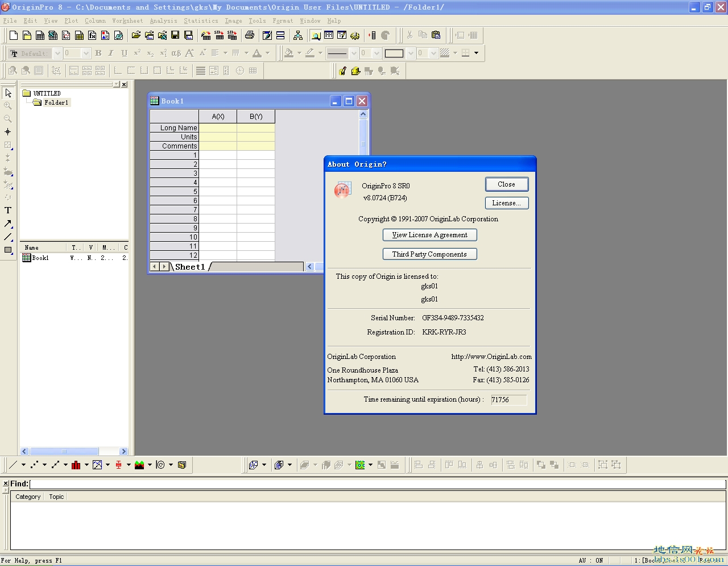Open the Code Builder gear icon

point(355,35)
